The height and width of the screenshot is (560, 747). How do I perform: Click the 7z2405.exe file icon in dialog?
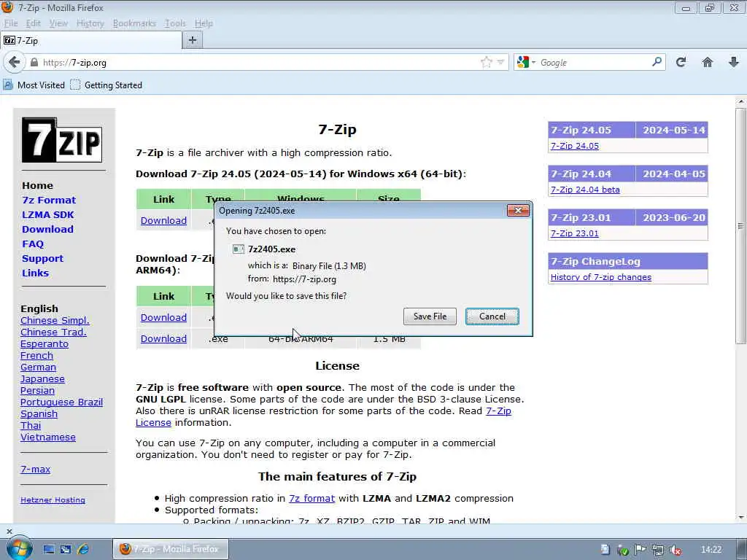pos(239,249)
